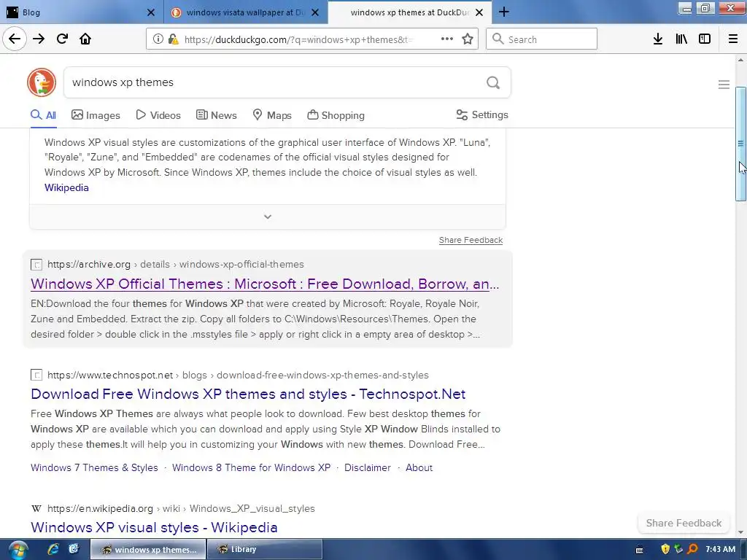This screenshot has width=747, height=560.
Task: Click the page vertical scrollbar thumb
Action: pyautogui.click(x=740, y=144)
